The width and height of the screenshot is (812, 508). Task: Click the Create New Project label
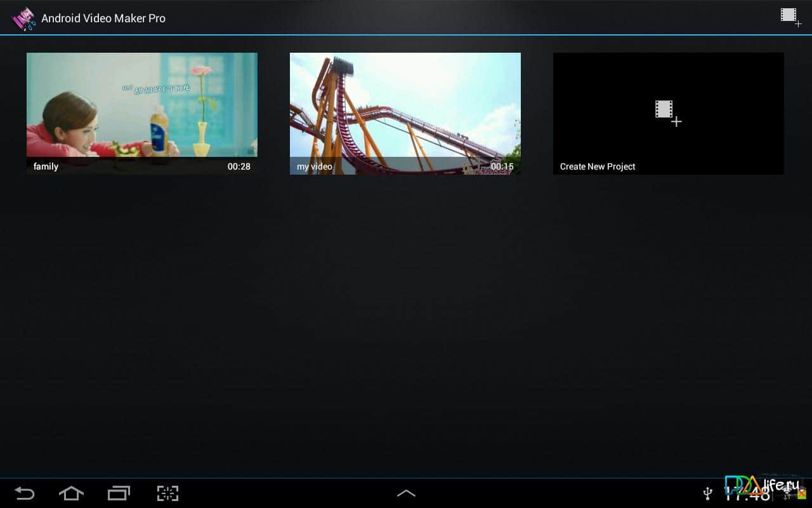598,166
